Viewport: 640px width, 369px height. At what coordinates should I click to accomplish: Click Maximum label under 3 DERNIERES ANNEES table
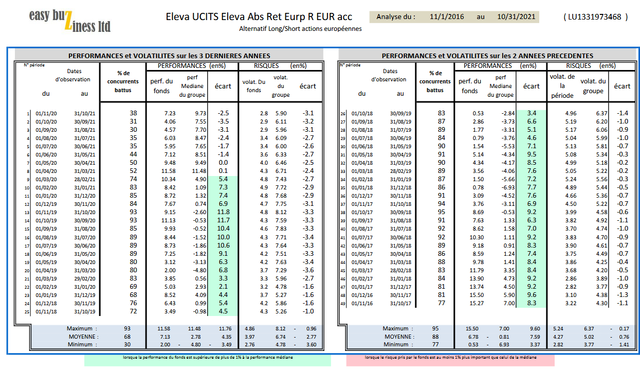pyautogui.click(x=82, y=329)
